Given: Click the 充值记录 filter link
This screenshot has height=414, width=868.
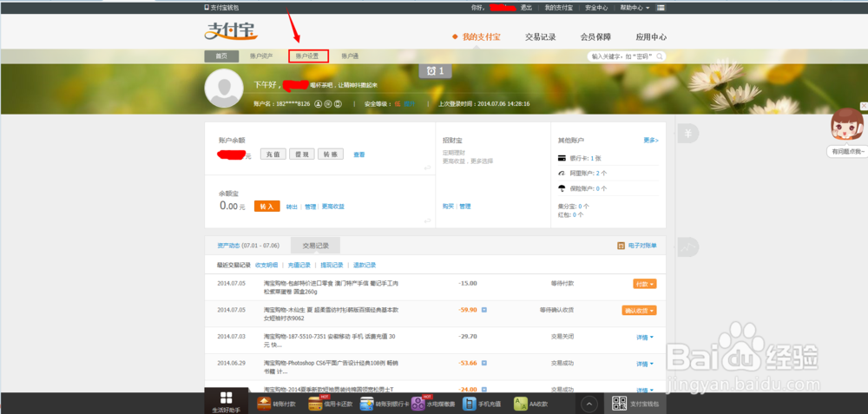Looking at the screenshot, I should (299, 265).
